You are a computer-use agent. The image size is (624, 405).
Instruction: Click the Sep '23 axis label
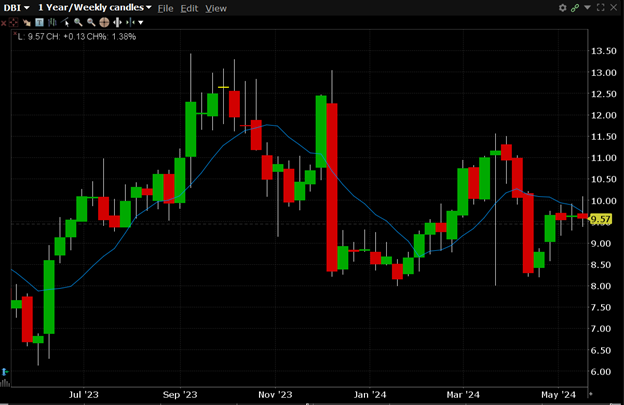pyautogui.click(x=180, y=395)
